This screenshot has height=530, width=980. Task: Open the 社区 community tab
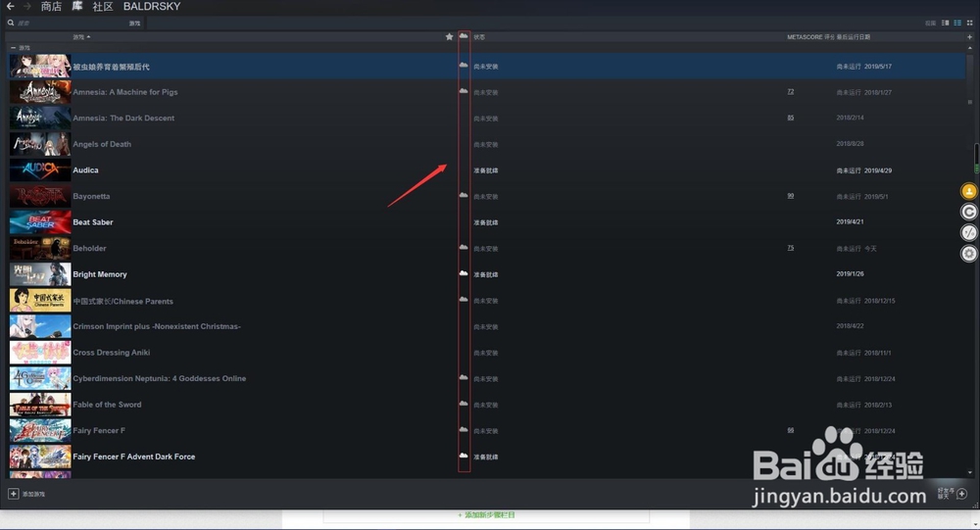pos(103,6)
